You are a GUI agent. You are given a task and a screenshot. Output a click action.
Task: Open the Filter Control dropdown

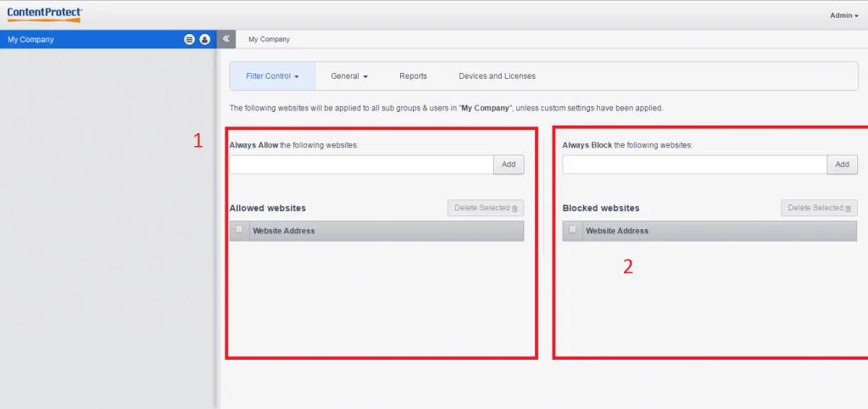tap(272, 76)
